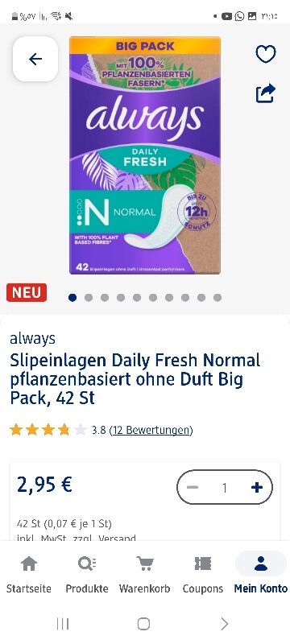The width and height of the screenshot is (290, 644).
Task: Open the 12 Bewertungen reviews link
Action: (151, 430)
